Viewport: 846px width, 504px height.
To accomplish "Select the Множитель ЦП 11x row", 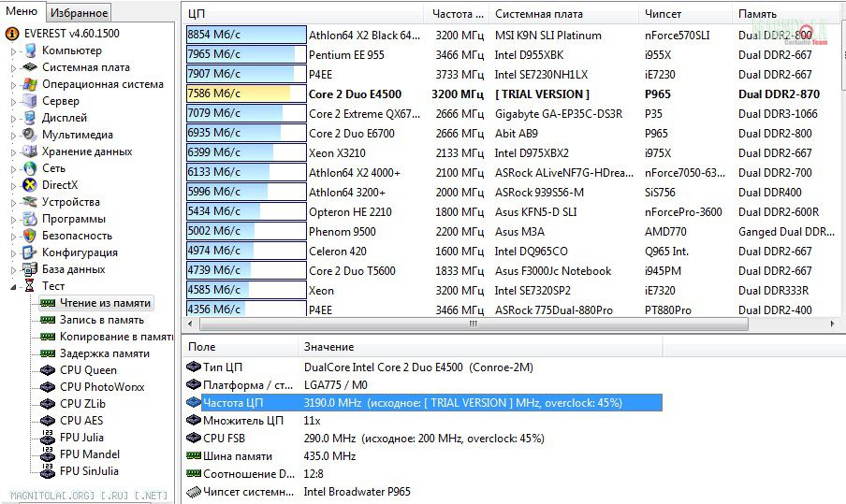I will click(424, 421).
